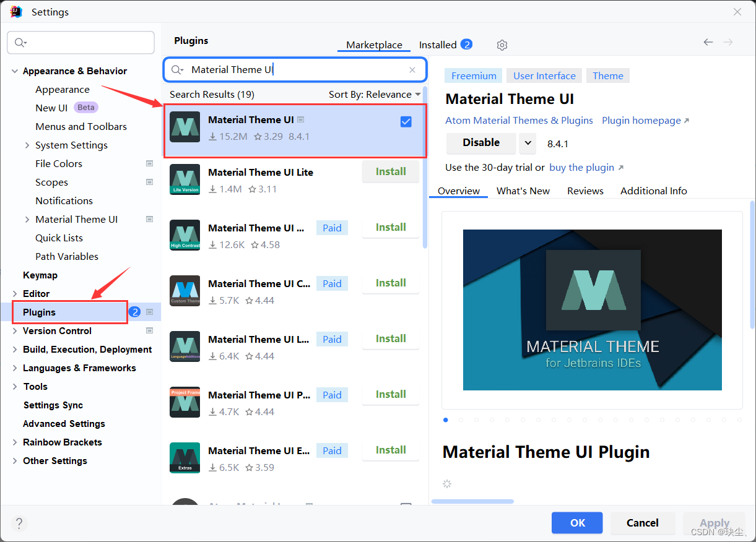Expand the Version Control section
Viewport: 756px width, 542px height.
coord(15,331)
